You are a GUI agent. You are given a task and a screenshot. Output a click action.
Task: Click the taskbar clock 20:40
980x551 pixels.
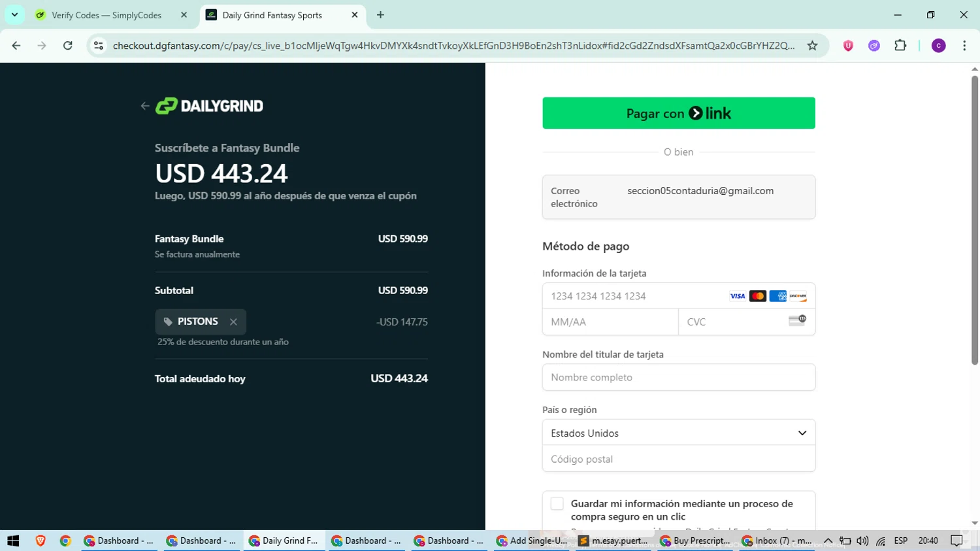(928, 541)
